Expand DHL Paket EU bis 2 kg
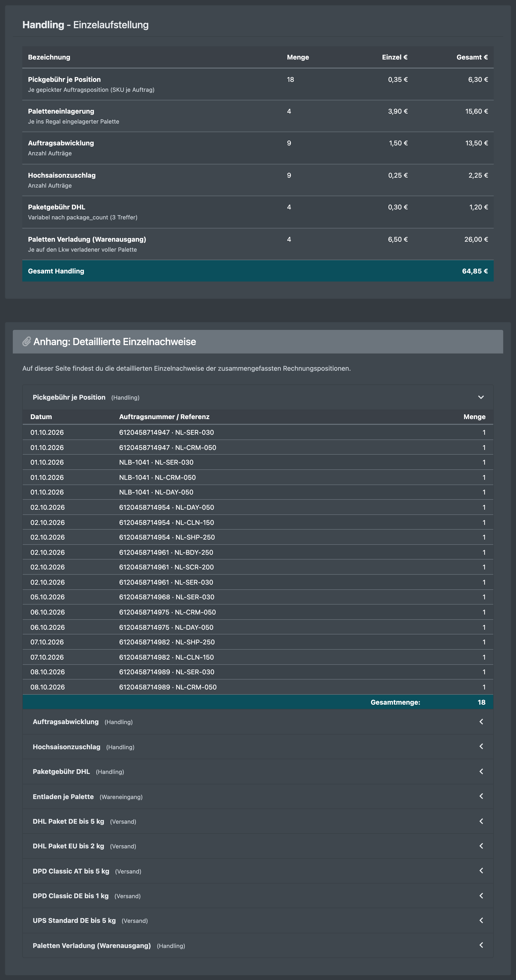Image resolution: width=516 pixels, height=980 pixels. [x=258, y=846]
